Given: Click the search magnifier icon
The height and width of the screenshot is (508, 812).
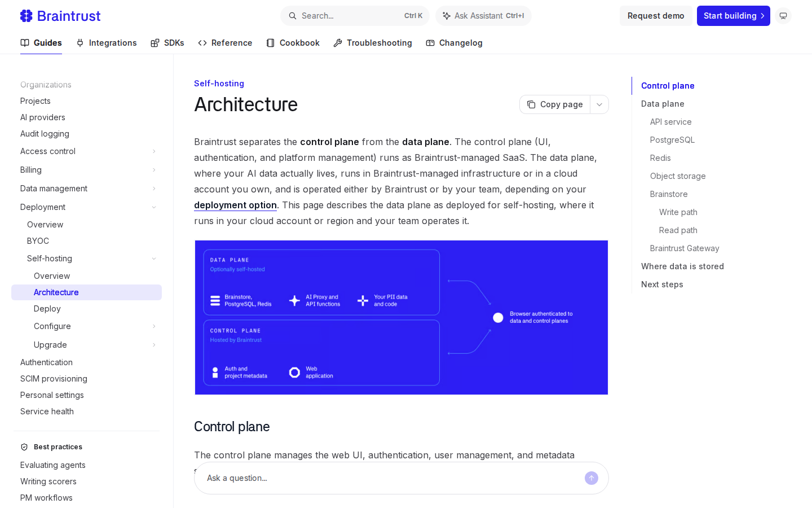Looking at the screenshot, I should click(x=293, y=16).
